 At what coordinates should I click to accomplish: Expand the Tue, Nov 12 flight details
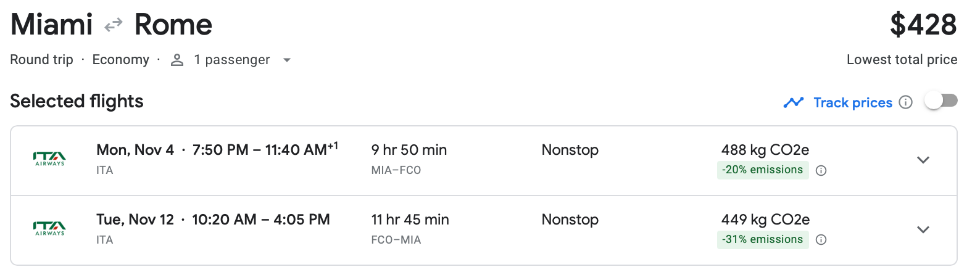tap(923, 230)
